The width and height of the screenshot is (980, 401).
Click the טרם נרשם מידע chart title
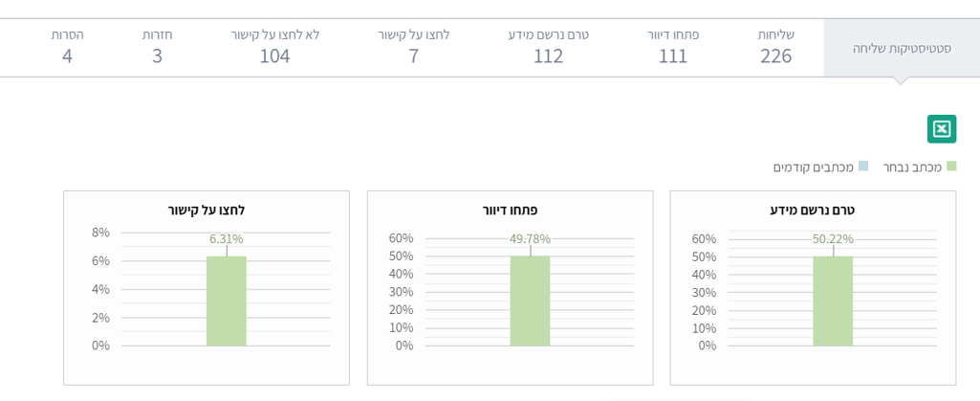[812, 210]
